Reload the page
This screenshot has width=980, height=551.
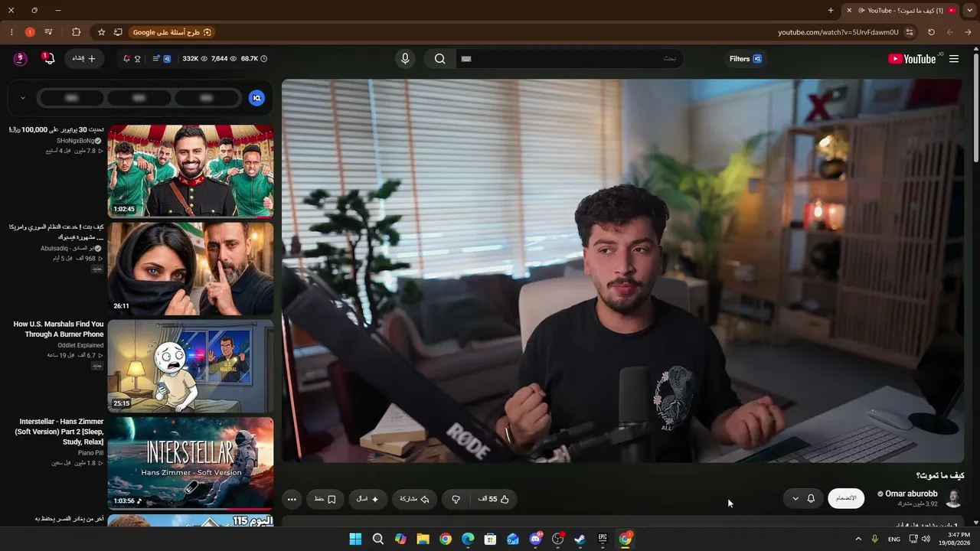(931, 32)
